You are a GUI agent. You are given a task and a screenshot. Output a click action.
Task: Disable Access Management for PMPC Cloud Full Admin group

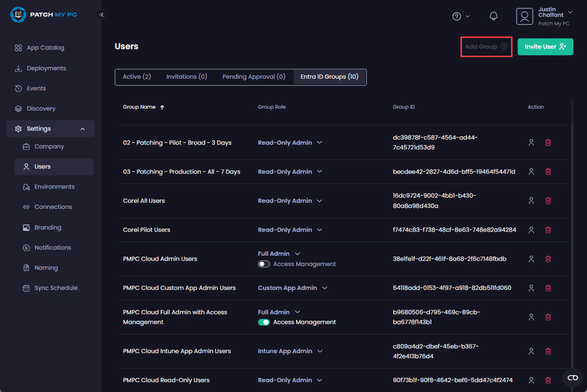264,322
